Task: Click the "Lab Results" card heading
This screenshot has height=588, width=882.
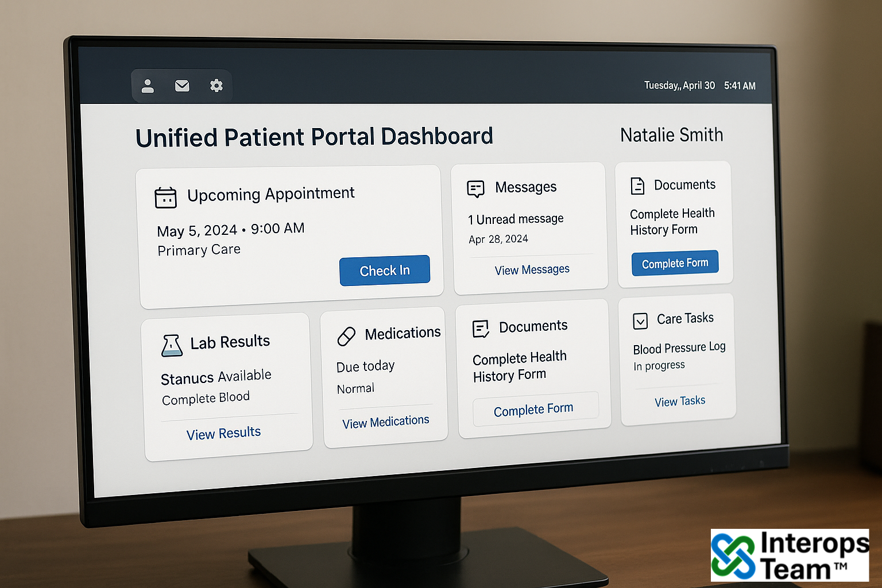Action: 230,342
